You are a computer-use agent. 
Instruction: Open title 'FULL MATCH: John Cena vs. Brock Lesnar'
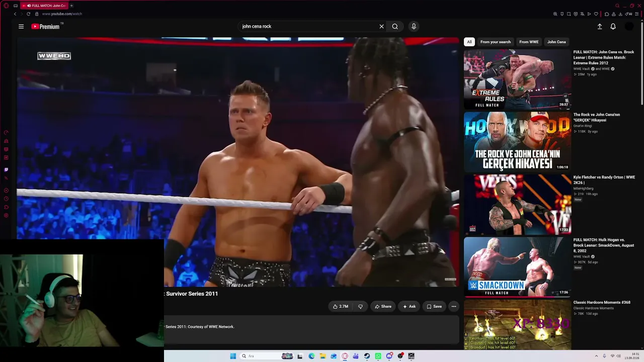click(604, 57)
